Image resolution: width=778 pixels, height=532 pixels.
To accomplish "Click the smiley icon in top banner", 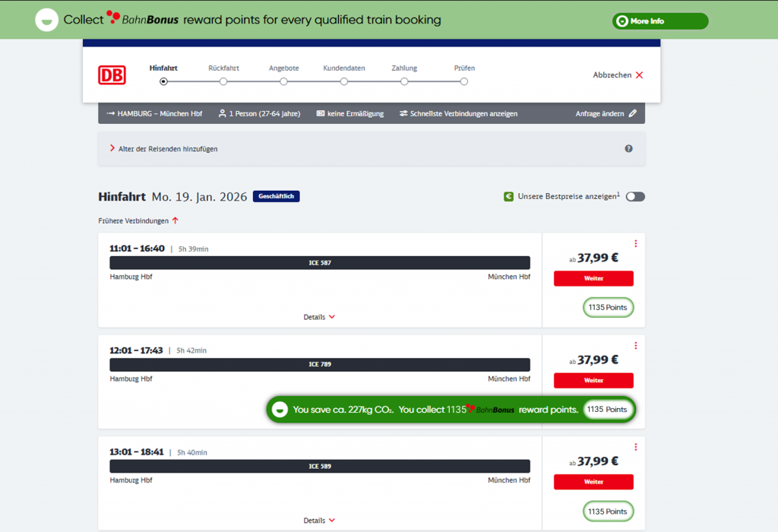I will tap(47, 21).
